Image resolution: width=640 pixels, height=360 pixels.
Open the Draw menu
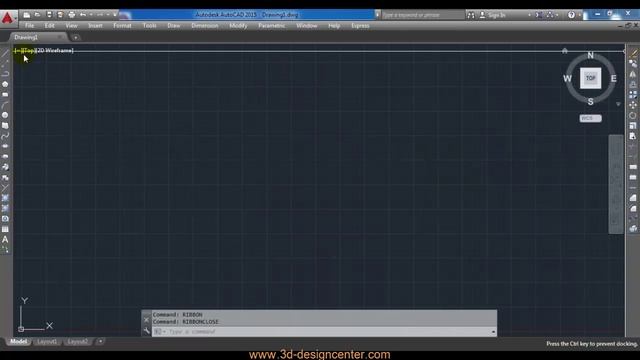point(174,26)
